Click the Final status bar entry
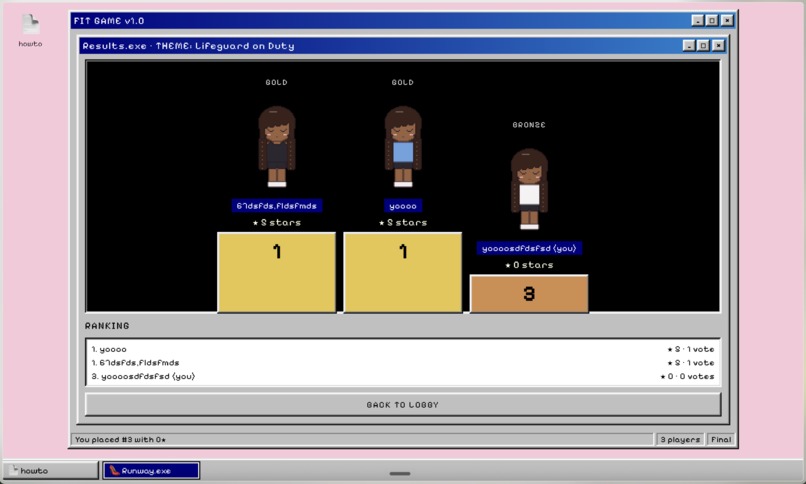 tap(721, 439)
